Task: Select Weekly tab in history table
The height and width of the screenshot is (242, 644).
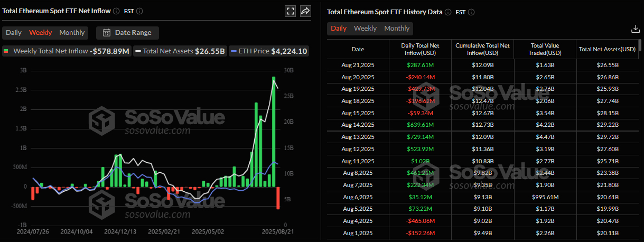Action: [365, 29]
